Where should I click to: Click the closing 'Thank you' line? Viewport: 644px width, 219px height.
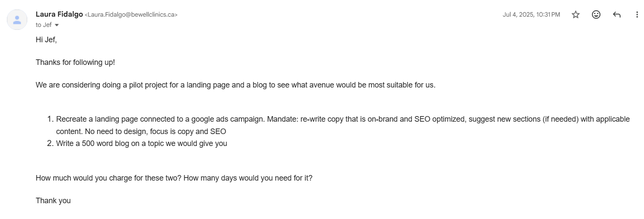coord(53,201)
